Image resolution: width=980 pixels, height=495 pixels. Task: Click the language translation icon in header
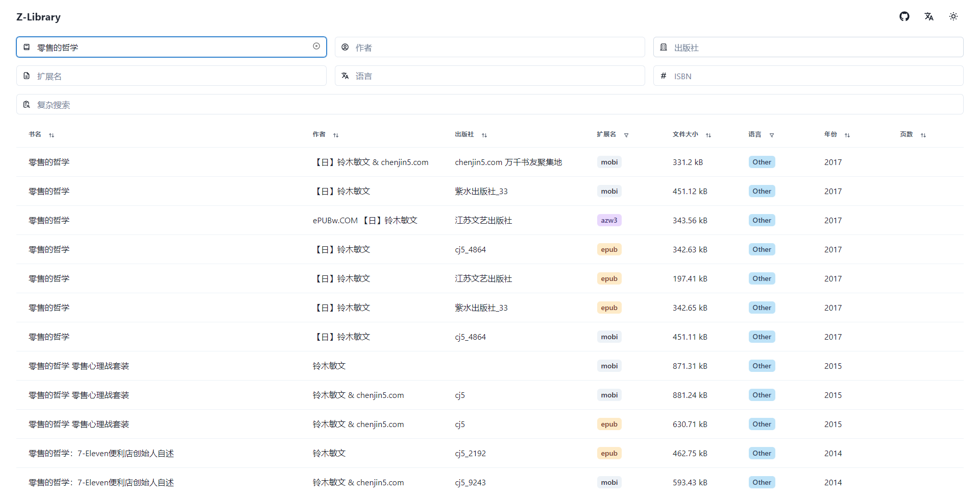(x=928, y=17)
